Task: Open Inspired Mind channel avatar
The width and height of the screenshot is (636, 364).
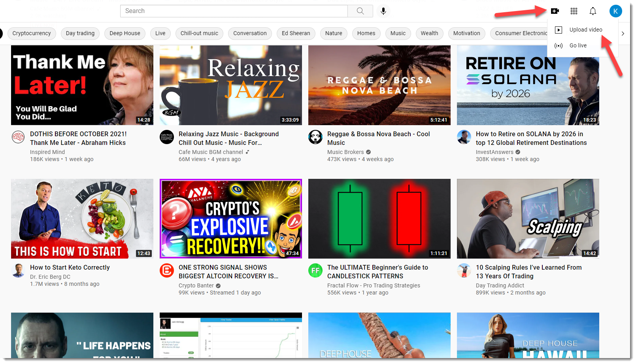Action: coord(18,137)
